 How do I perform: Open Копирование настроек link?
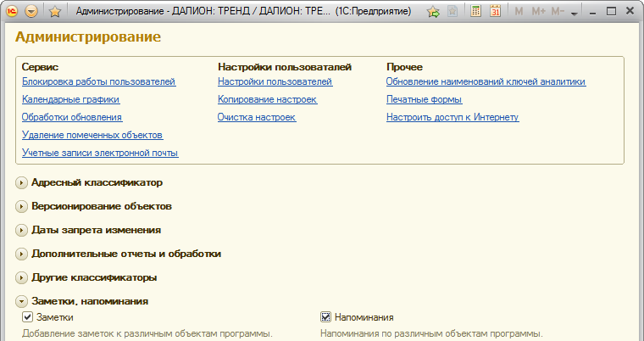268,99
